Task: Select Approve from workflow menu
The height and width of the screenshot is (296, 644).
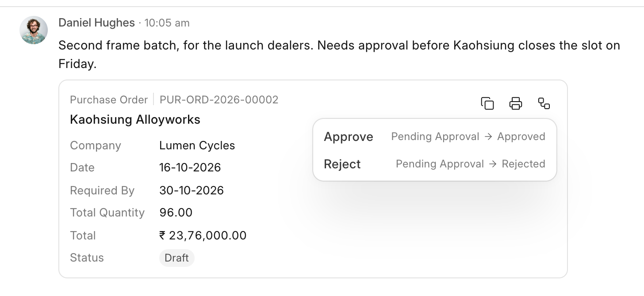Action: coord(434,137)
